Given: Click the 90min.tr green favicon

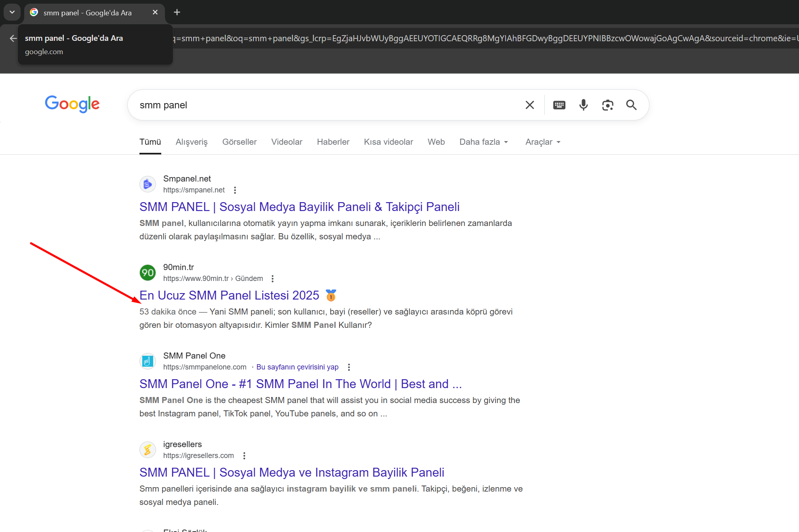Looking at the screenshot, I should [x=148, y=272].
